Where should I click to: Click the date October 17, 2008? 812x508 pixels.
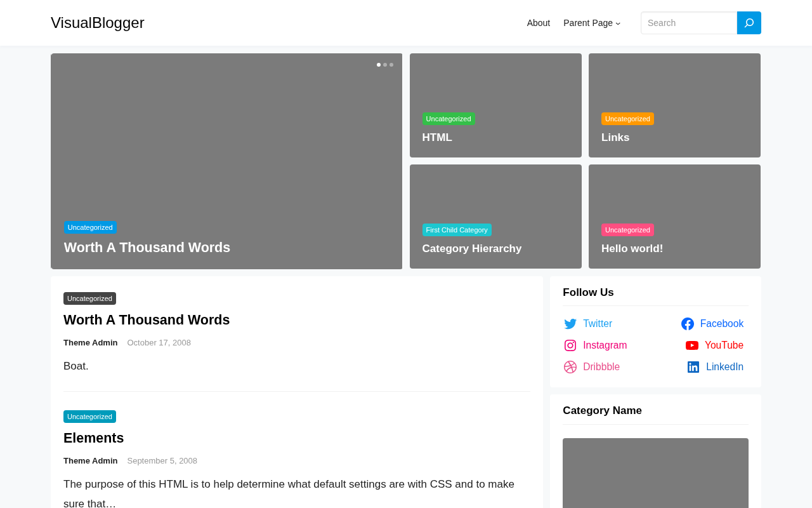pos(159,343)
